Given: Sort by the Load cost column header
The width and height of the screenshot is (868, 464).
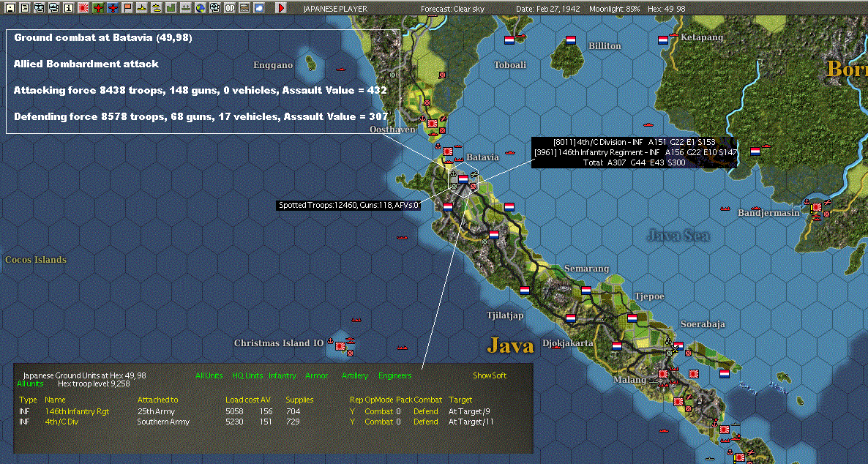Looking at the screenshot, I should pyautogui.click(x=242, y=399).
